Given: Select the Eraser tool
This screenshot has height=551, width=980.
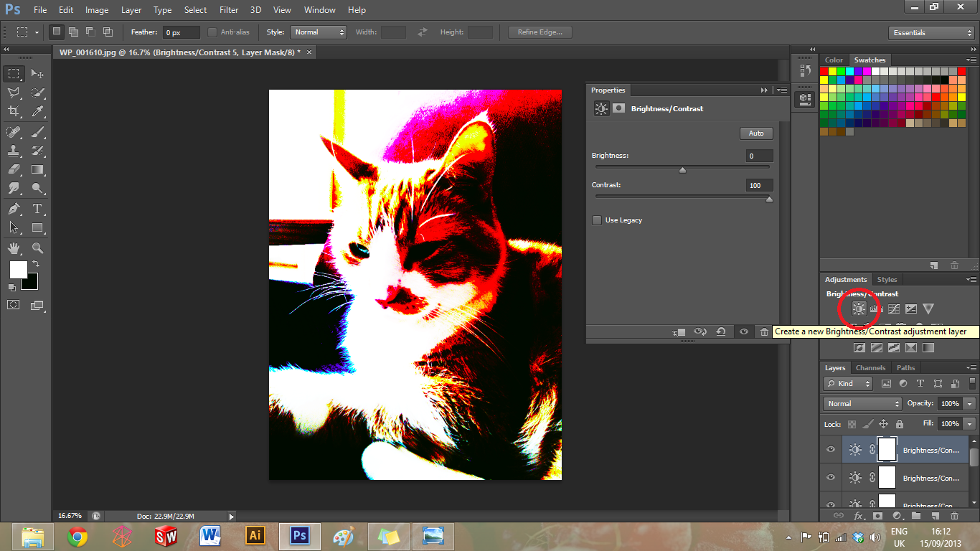Looking at the screenshot, I should pos(14,170).
